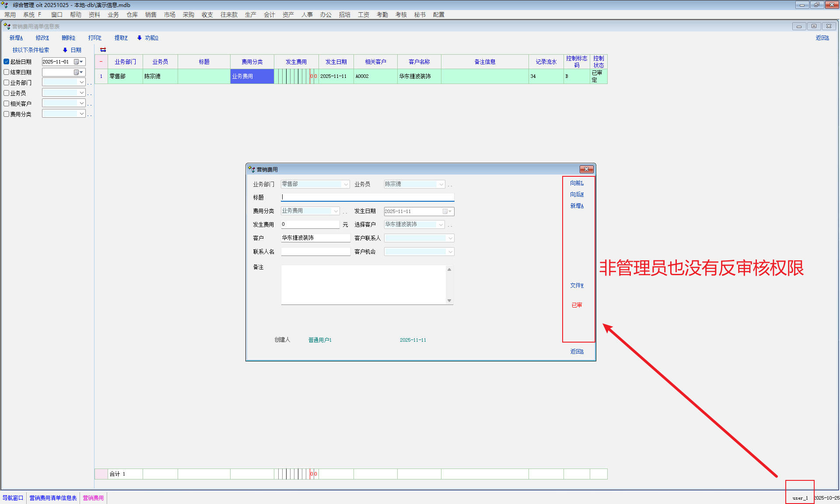The image size is (840, 504).
Task: Enable the 业务部门 filter checkbox
Action: (x=7, y=83)
